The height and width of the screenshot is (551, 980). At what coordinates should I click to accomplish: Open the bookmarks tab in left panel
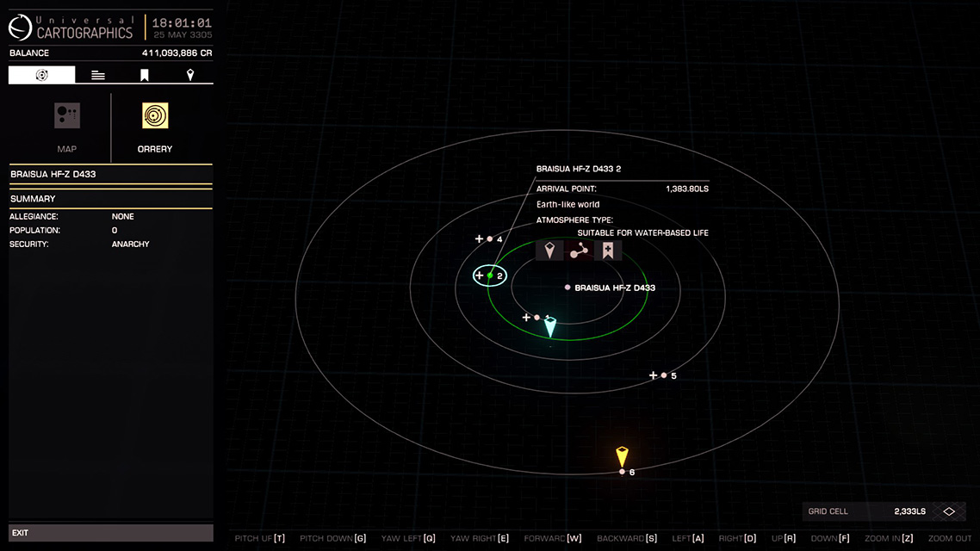tap(145, 75)
